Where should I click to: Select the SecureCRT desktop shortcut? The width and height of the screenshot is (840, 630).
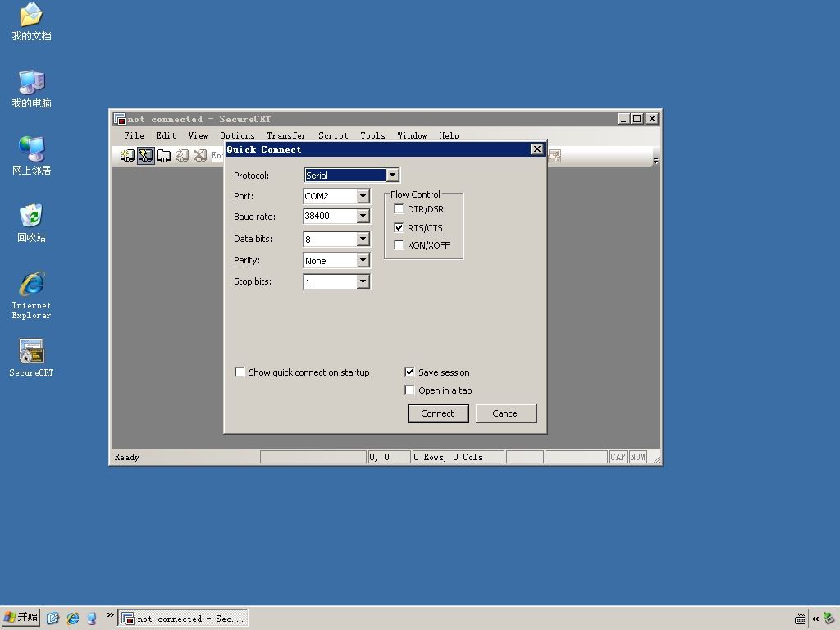pos(31,358)
